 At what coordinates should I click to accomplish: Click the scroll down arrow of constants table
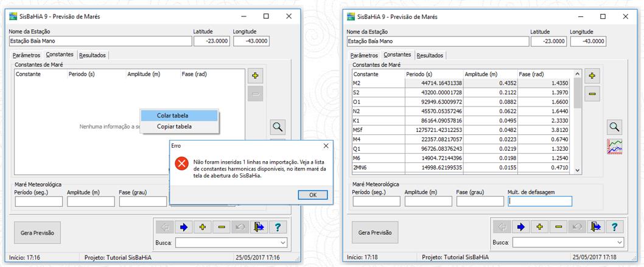tap(578, 170)
